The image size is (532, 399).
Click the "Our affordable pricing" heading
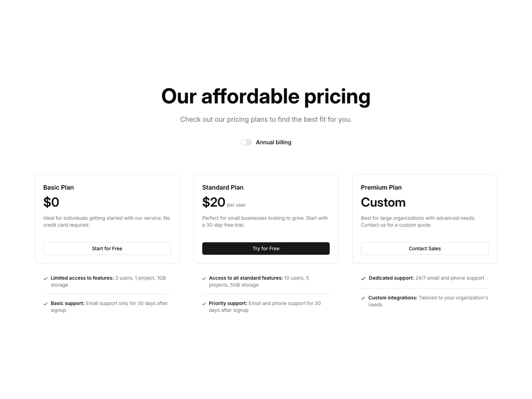266,96
